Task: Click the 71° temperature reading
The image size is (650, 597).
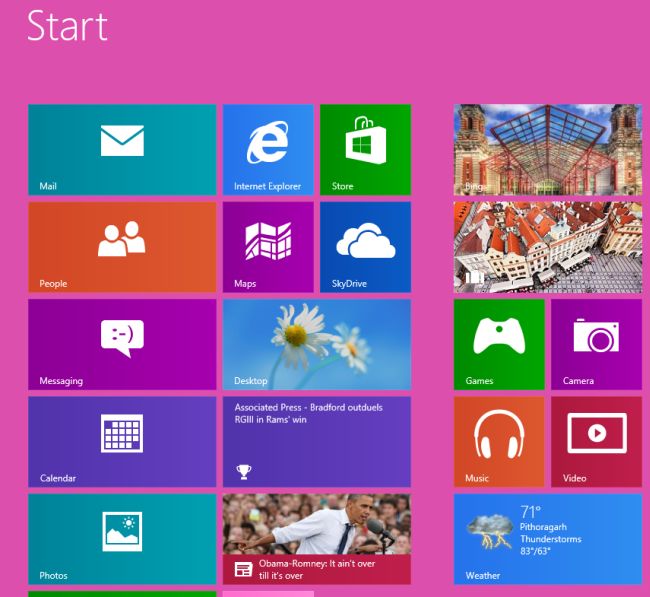Action: click(531, 512)
